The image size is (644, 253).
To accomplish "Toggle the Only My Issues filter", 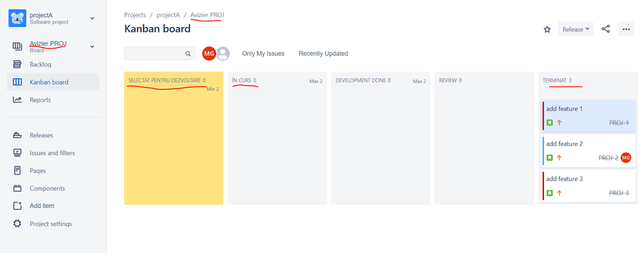I will coord(263,53).
